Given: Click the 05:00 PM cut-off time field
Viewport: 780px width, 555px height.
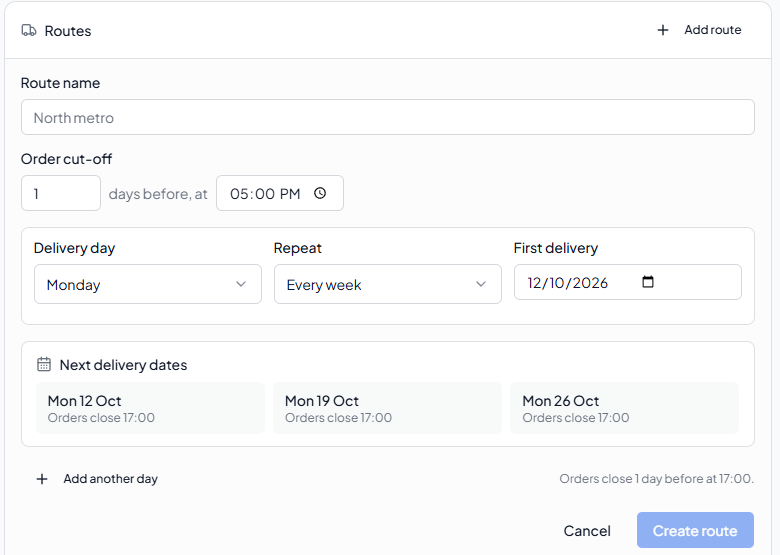Looking at the screenshot, I should coord(280,193).
